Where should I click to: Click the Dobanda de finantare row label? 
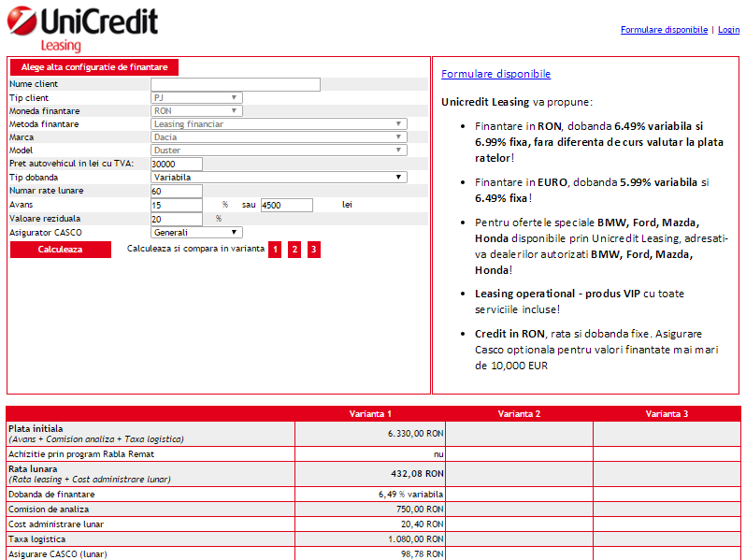pyautogui.click(x=51, y=495)
